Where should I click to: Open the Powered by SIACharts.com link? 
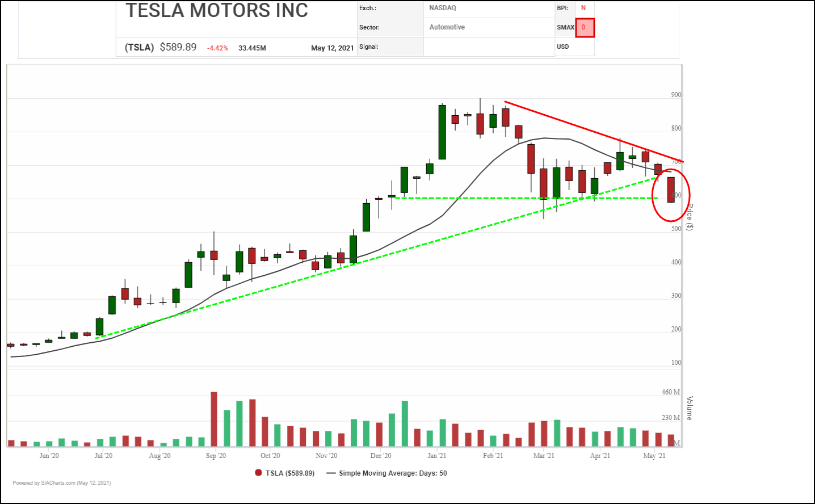pos(62,483)
